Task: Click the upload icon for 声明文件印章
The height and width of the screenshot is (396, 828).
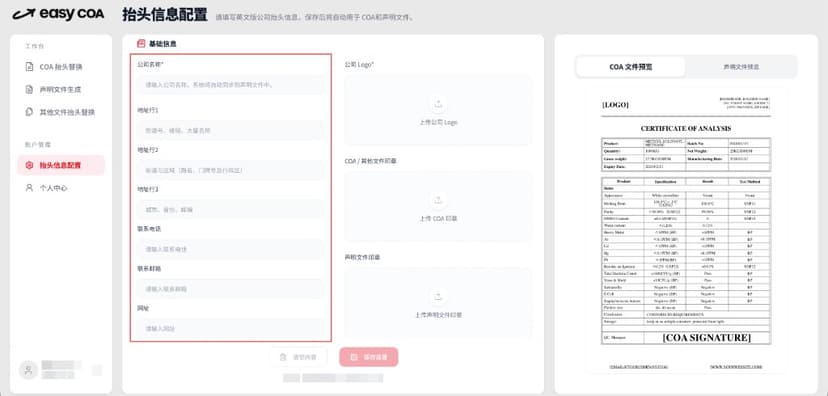Action: (438, 297)
